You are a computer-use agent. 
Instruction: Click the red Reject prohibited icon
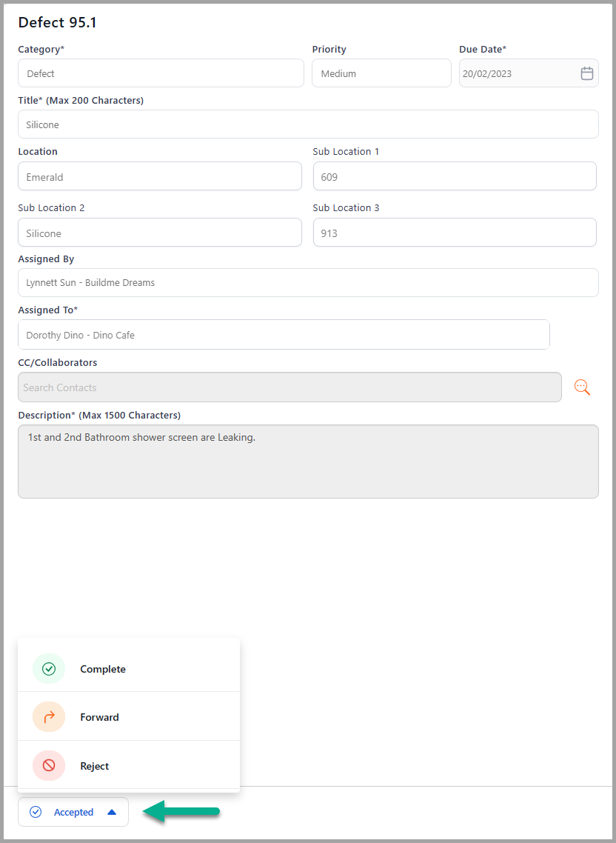(x=49, y=765)
